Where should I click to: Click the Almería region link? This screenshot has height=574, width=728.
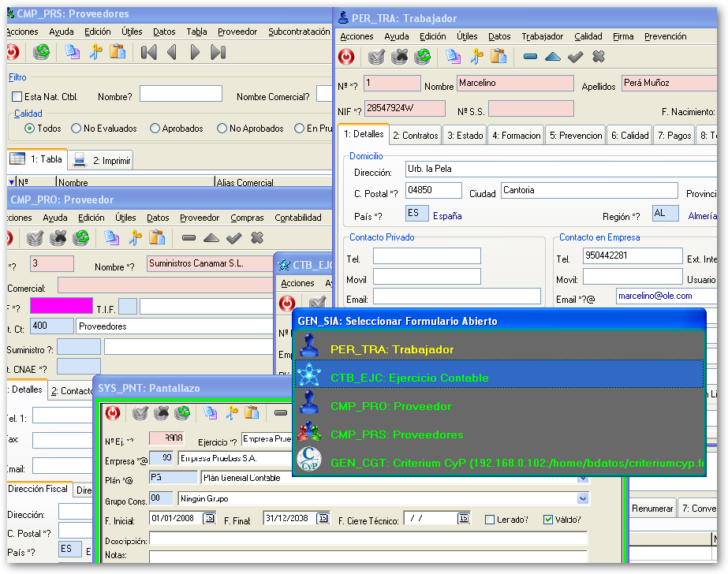(702, 215)
